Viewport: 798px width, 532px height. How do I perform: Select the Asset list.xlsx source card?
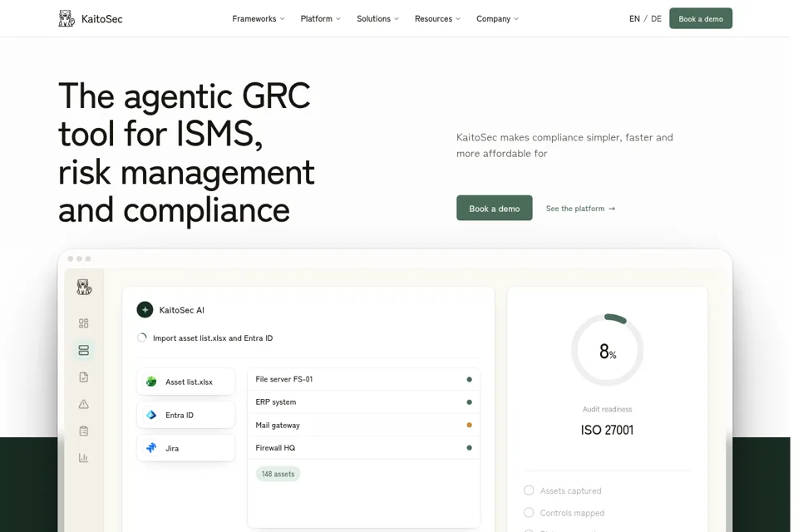coord(185,382)
